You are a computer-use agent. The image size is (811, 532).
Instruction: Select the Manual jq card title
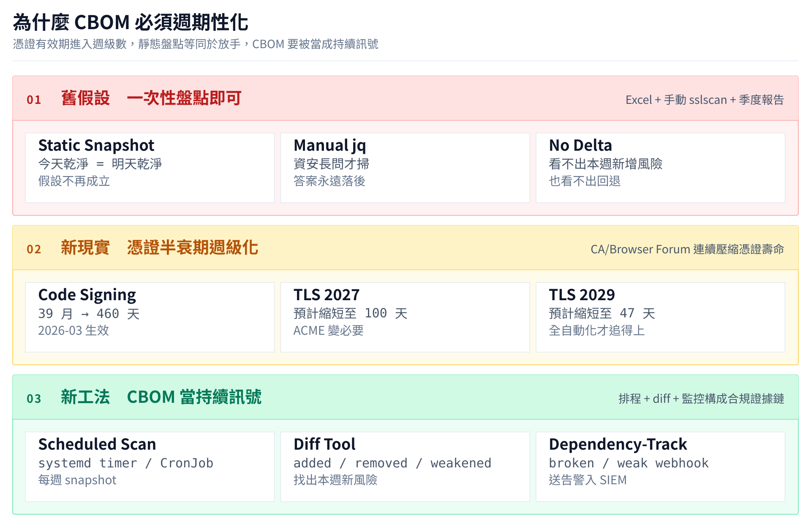point(330,145)
